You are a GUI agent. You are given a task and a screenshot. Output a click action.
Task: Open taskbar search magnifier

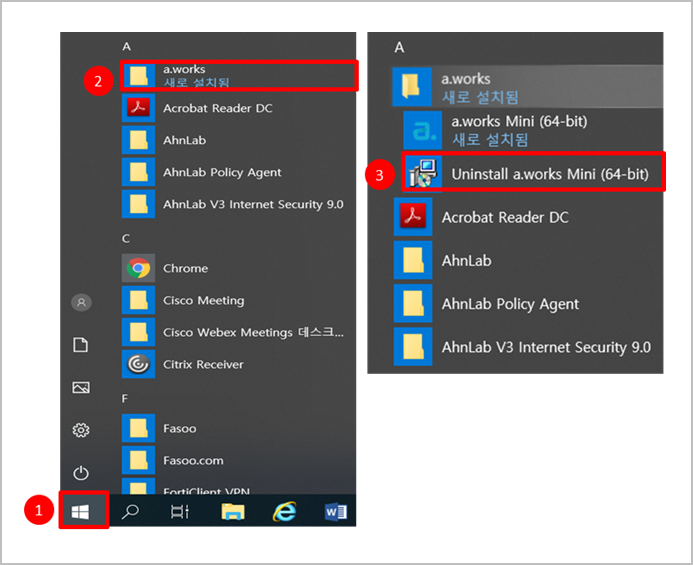tap(130, 512)
